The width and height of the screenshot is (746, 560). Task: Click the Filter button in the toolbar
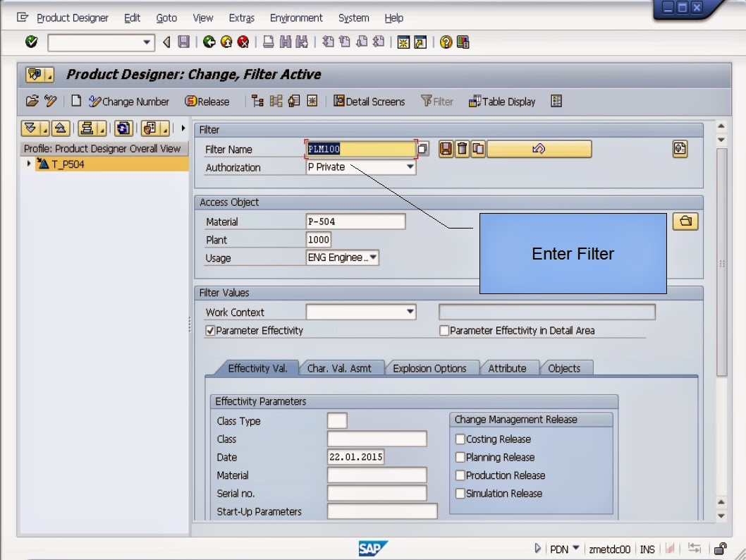(x=437, y=101)
